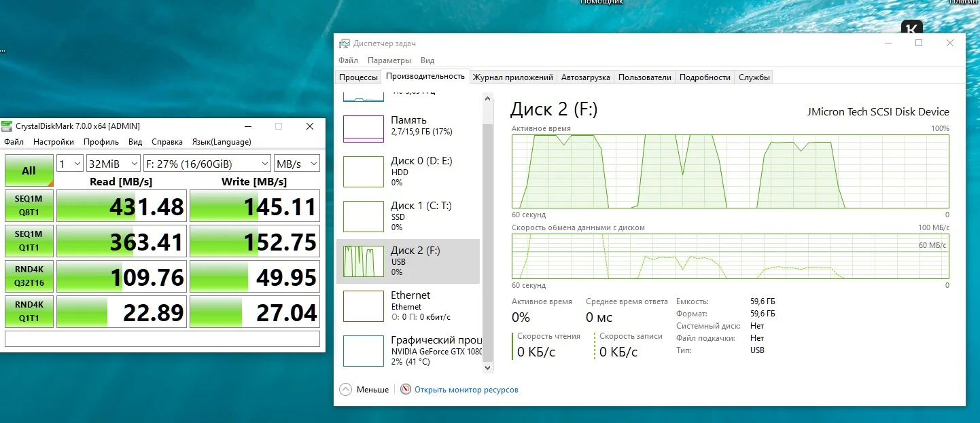Click the 145.11 write result
Image resolution: width=980 pixels, height=423 pixels.
[254, 206]
